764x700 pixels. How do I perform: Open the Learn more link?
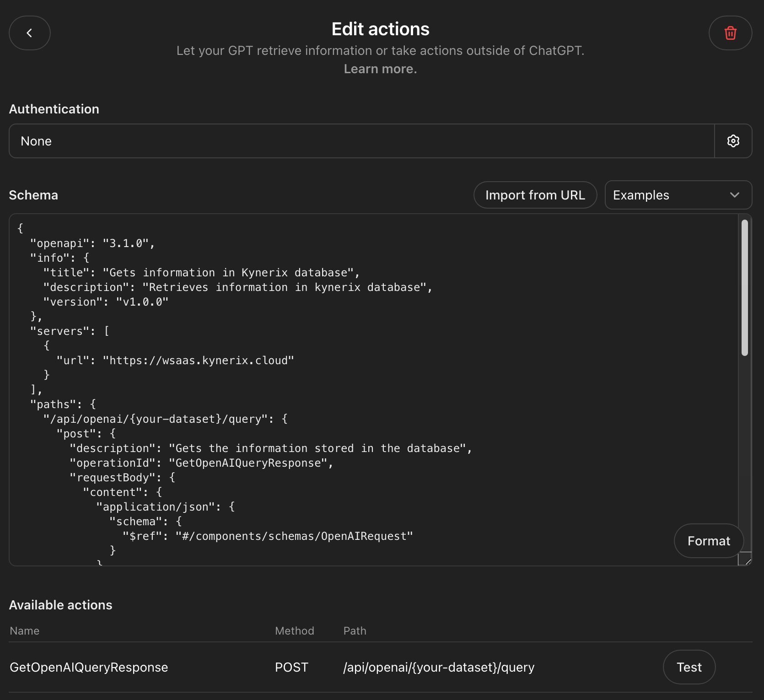380,69
